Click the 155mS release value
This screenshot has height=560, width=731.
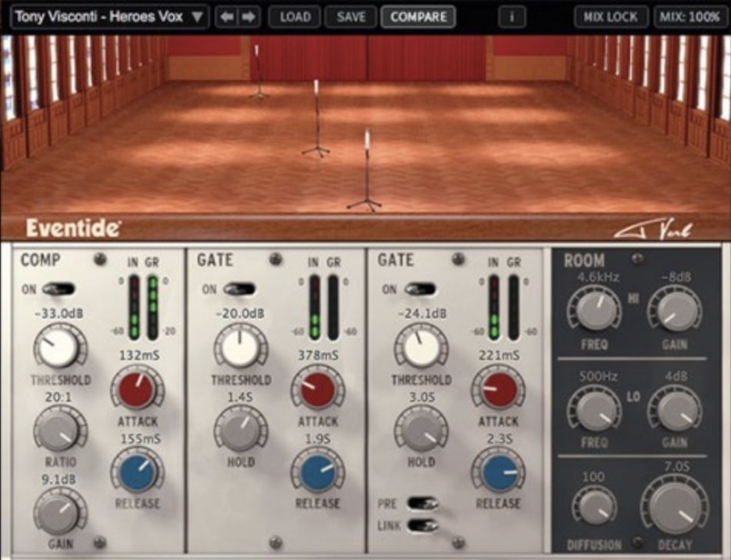click(140, 438)
